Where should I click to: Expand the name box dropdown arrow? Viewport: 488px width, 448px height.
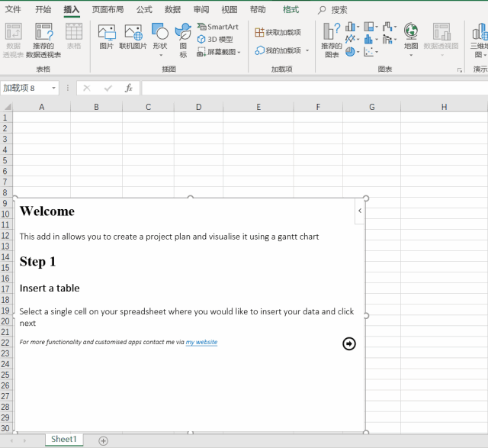pyautogui.click(x=53, y=89)
